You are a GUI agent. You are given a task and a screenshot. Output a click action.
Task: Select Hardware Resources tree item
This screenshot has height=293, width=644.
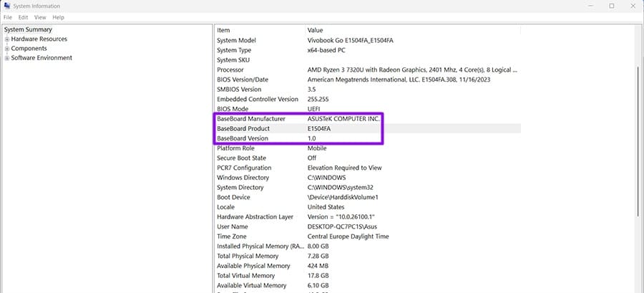(39, 39)
